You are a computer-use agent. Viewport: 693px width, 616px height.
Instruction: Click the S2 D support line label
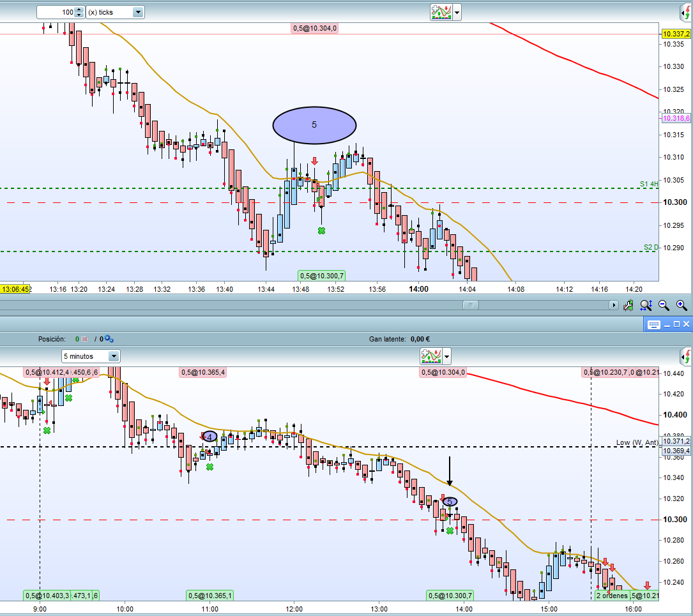tap(651, 247)
